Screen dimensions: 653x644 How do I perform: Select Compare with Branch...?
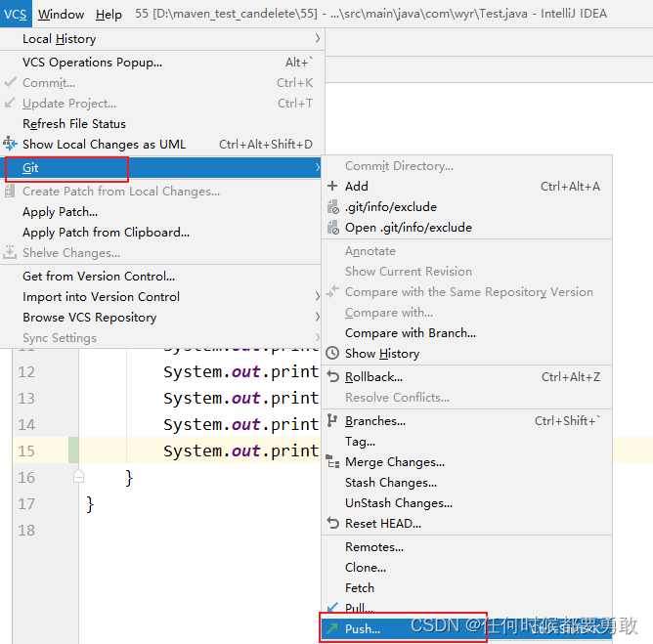[x=467, y=332]
